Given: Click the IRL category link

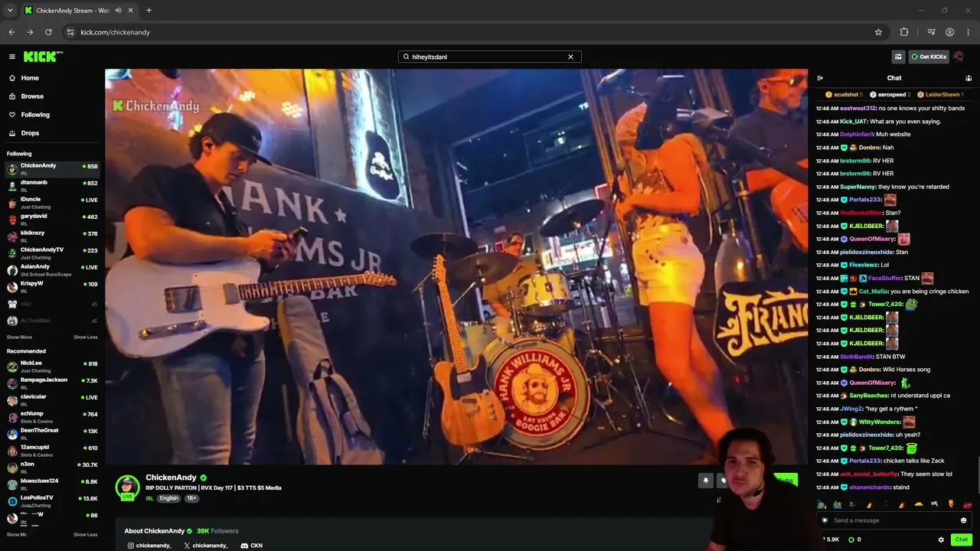Looking at the screenshot, I should [149, 498].
